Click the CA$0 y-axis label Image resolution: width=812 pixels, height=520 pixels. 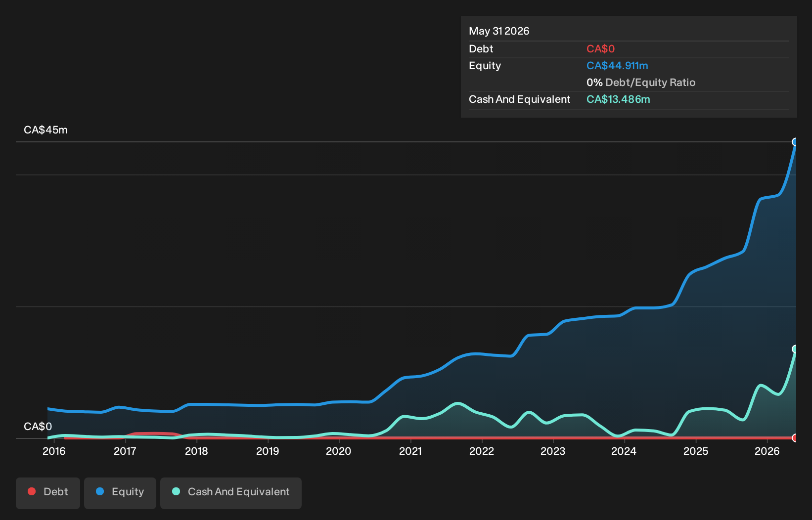pos(38,427)
